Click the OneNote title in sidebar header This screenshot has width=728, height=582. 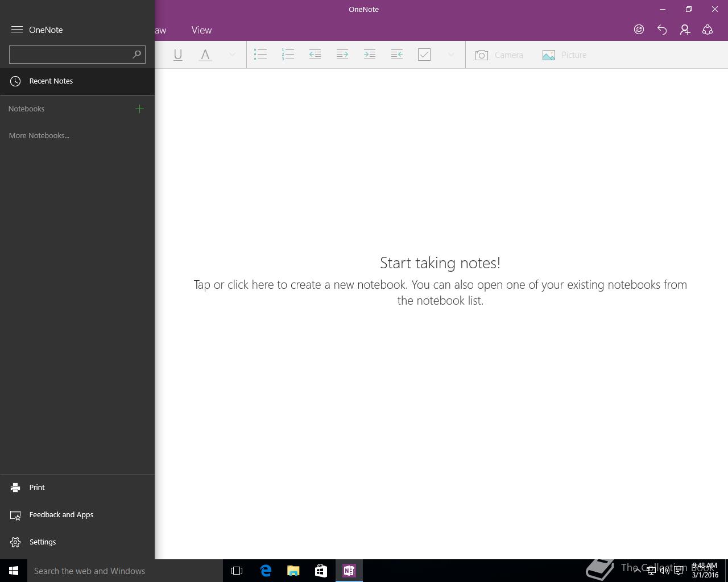point(46,30)
